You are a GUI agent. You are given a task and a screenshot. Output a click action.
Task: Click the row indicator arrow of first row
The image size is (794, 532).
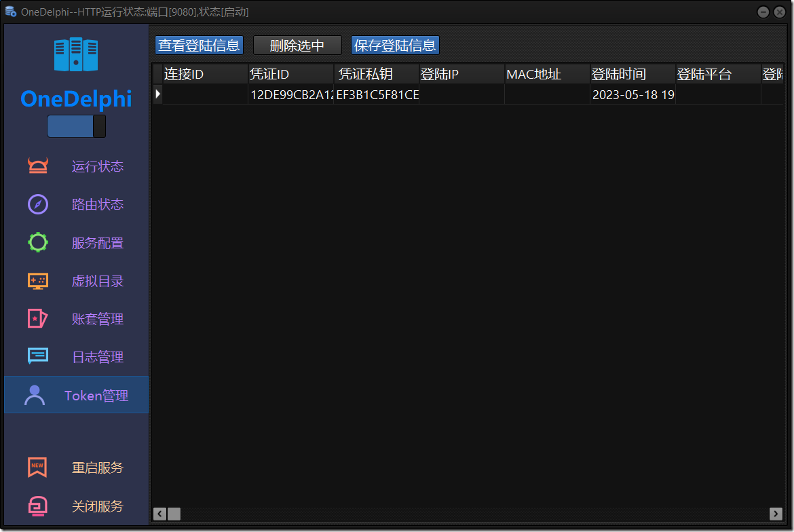[x=157, y=94]
